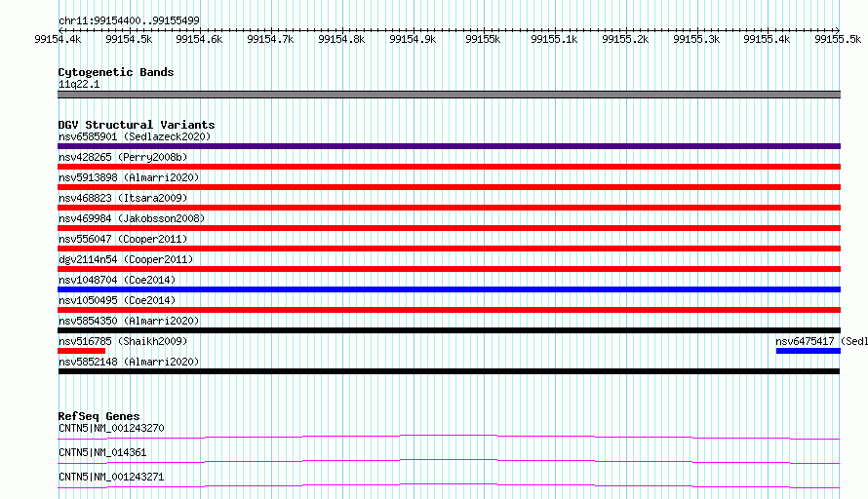868x499 pixels.
Task: Click the black bar under nsv5854350
Action: (x=449, y=330)
